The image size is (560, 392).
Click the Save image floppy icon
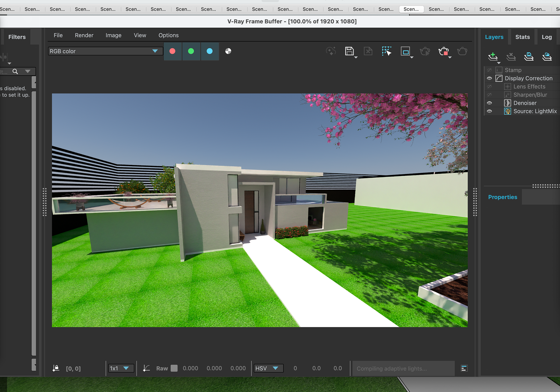349,51
